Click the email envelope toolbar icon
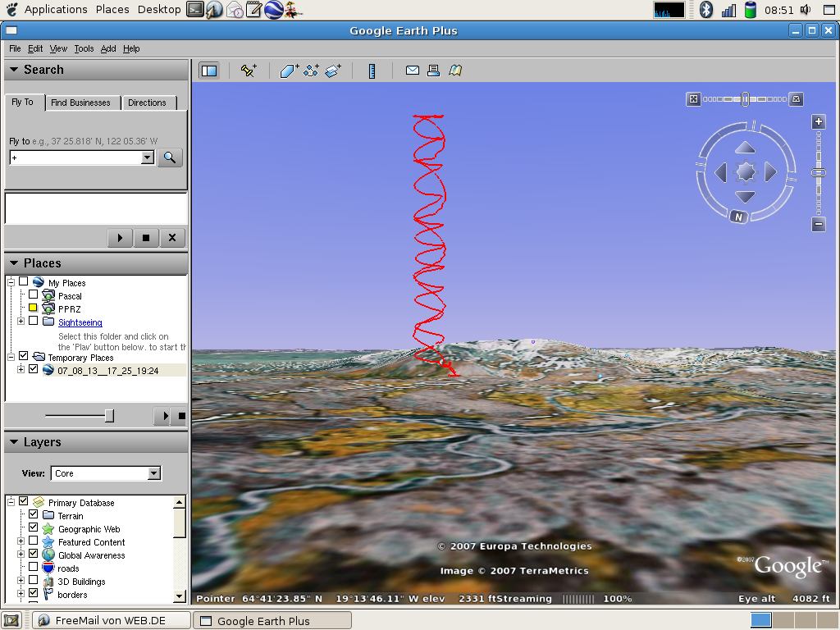Screen dimensions: 840x630 [413, 71]
